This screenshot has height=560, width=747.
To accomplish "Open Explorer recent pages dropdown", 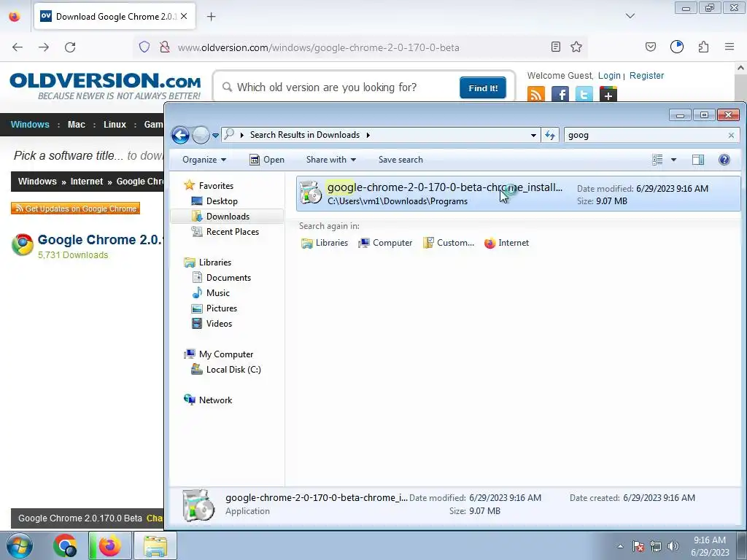I will [x=215, y=135].
